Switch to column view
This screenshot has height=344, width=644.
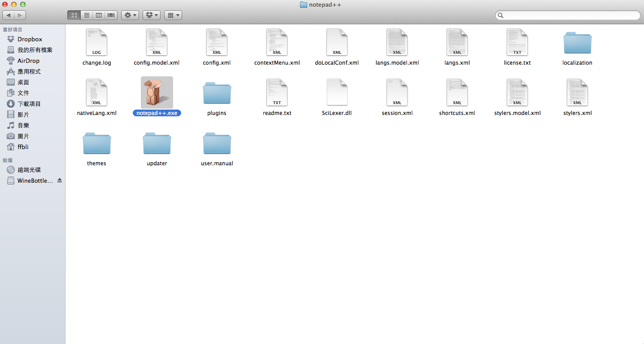[x=98, y=15]
